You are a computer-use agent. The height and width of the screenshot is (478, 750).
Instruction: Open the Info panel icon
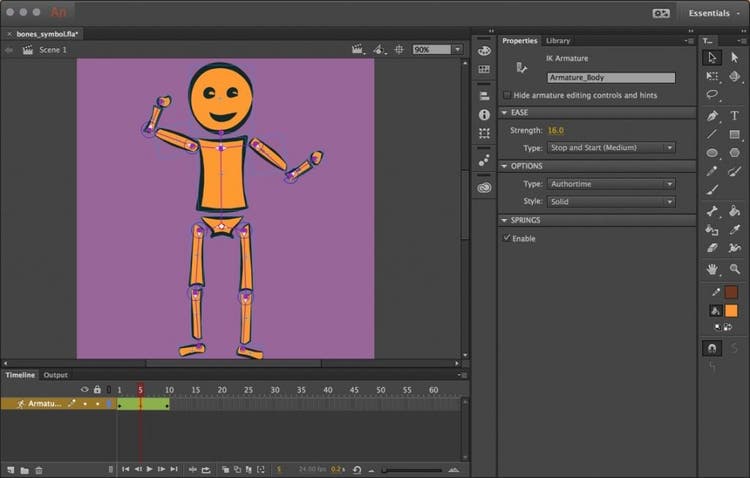pyautogui.click(x=484, y=115)
